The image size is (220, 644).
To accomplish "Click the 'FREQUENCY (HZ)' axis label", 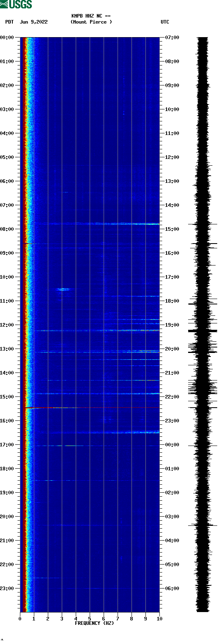I will point(94,623).
